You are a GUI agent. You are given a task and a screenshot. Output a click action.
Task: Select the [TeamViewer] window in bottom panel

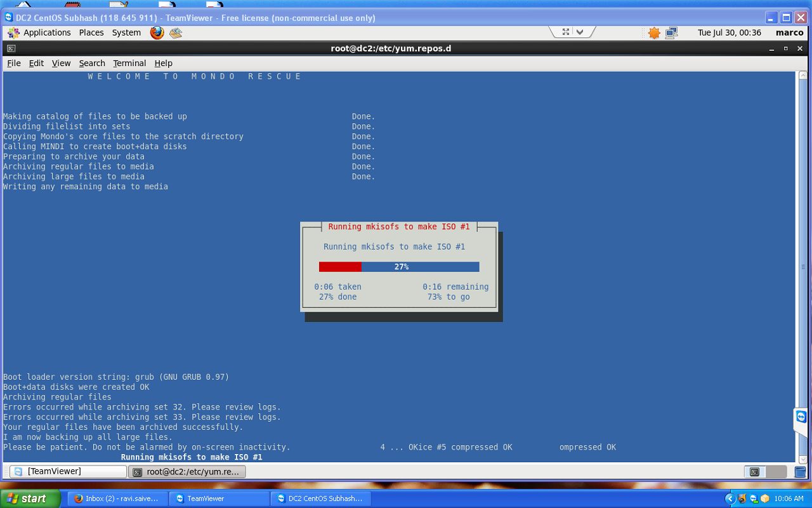point(69,472)
